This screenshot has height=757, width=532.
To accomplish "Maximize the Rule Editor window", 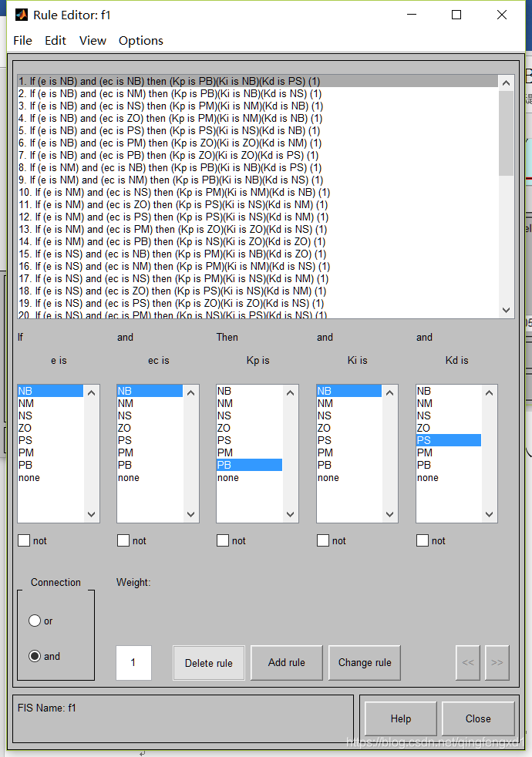I will click(x=456, y=15).
